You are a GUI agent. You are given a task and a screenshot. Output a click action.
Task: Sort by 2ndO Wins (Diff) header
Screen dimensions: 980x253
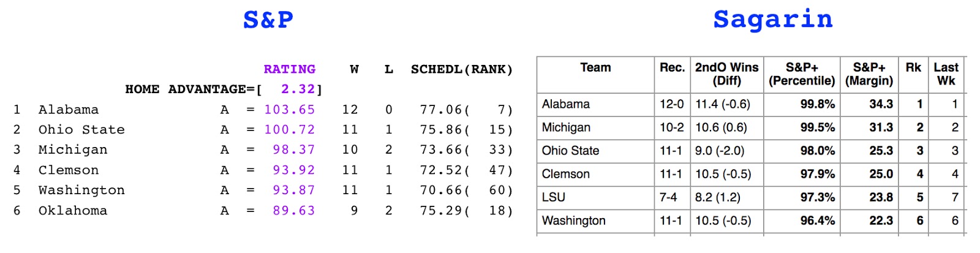point(726,74)
